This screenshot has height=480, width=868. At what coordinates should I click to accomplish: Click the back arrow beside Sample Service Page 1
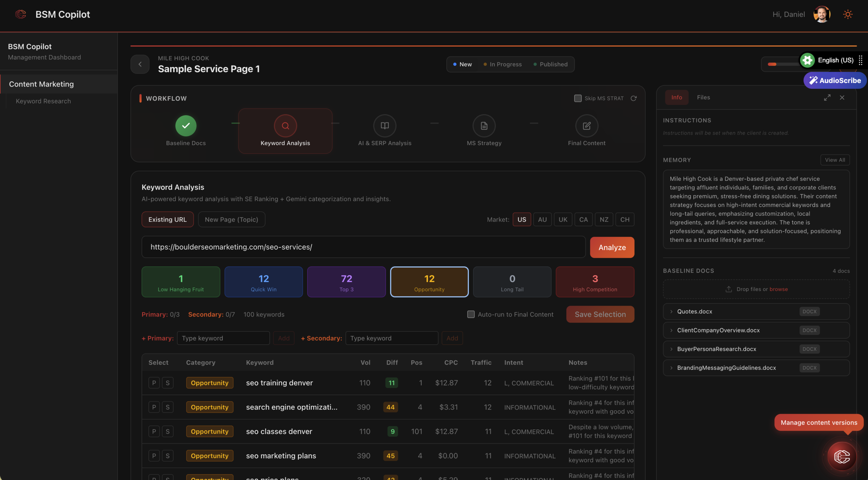pyautogui.click(x=140, y=64)
